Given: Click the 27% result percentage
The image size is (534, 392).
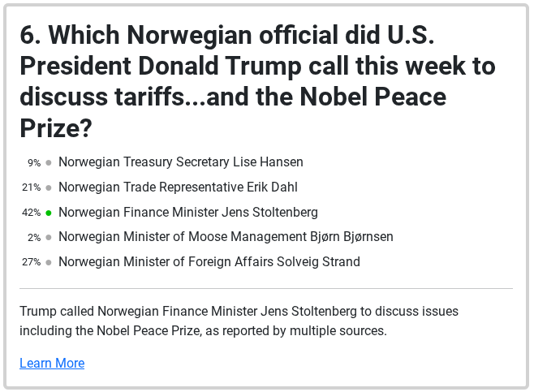Looking at the screenshot, I should pos(32,262).
